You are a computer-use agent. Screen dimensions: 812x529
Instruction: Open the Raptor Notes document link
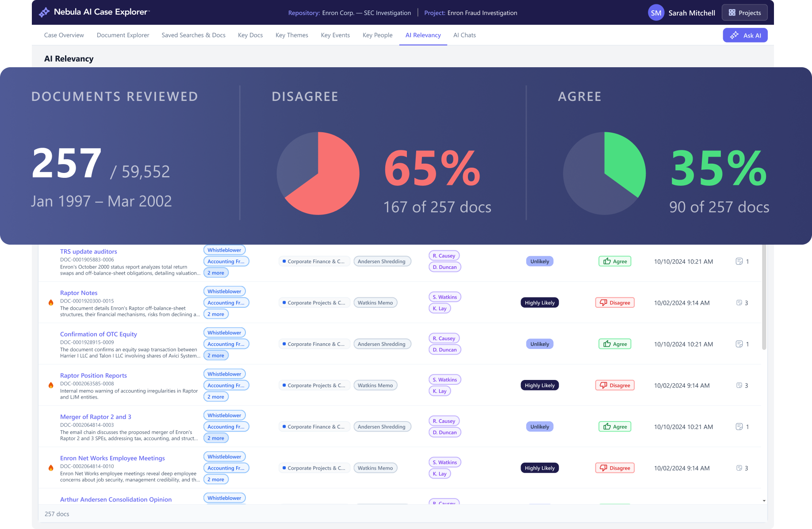click(79, 293)
